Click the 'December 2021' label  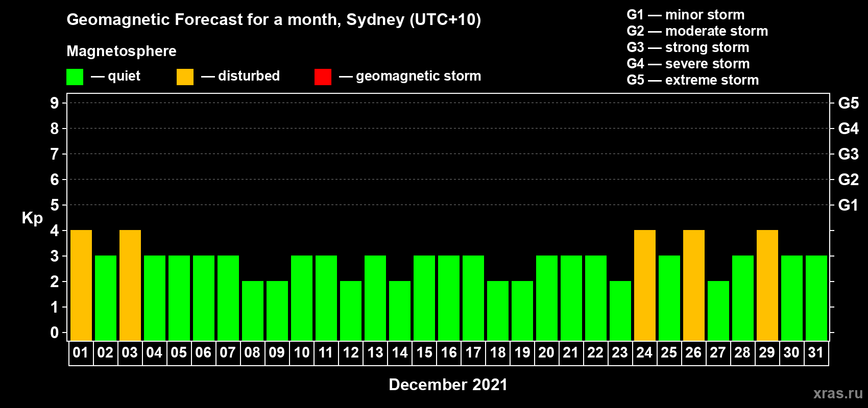(448, 385)
